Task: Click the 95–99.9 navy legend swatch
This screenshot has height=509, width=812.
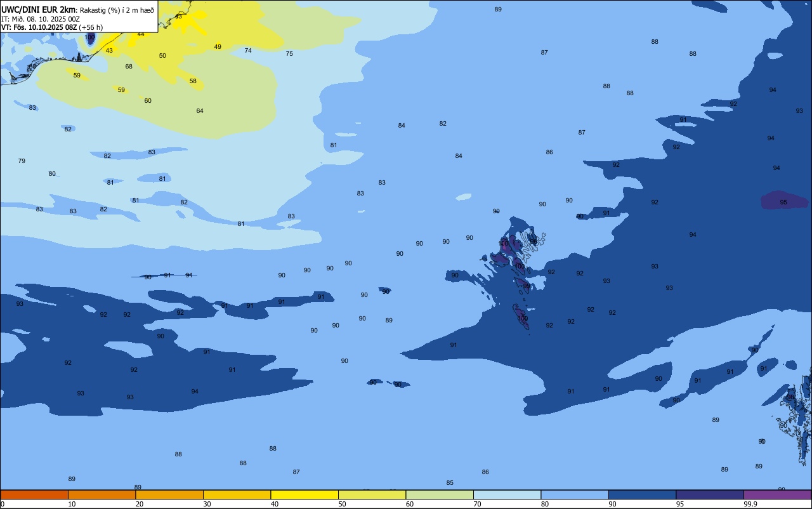Action: click(x=710, y=494)
